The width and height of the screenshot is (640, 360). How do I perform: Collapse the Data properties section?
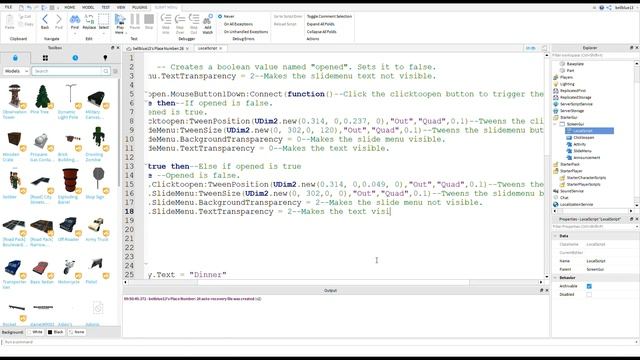click(556, 236)
